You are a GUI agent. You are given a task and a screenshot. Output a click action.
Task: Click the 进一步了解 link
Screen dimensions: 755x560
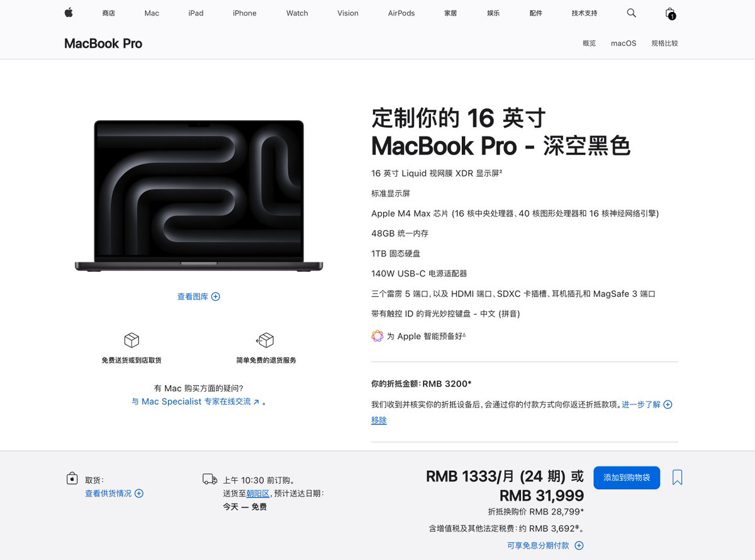pyautogui.click(x=641, y=405)
